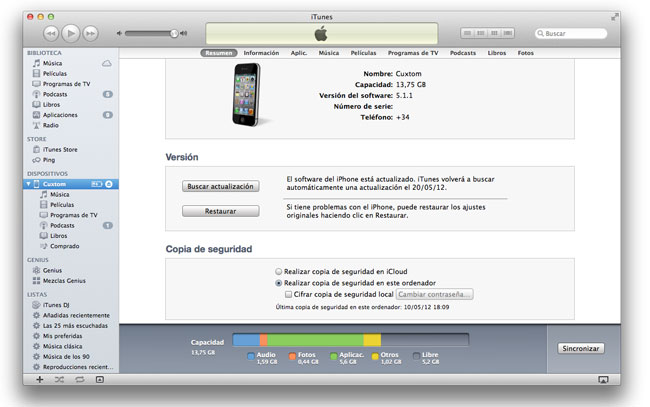Click the Sincronizar button
Image resolution: width=650 pixels, height=407 pixels.
pos(581,348)
